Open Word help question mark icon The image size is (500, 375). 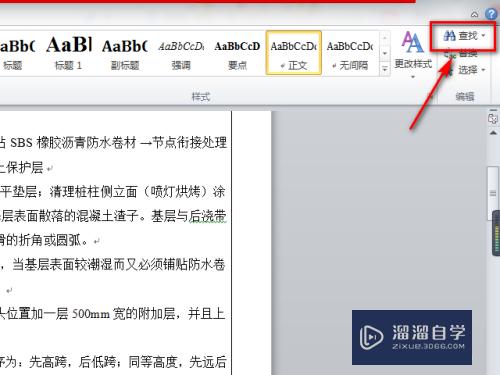click(x=491, y=14)
